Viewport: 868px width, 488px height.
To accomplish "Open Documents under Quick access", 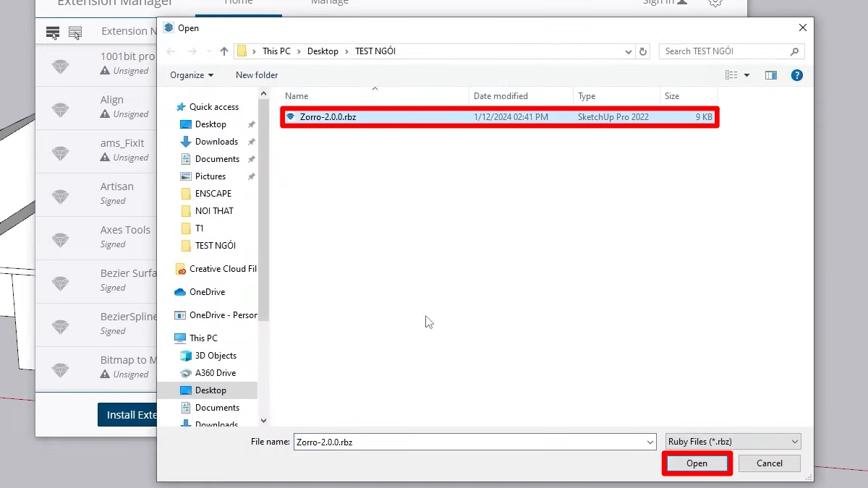I will tap(217, 159).
